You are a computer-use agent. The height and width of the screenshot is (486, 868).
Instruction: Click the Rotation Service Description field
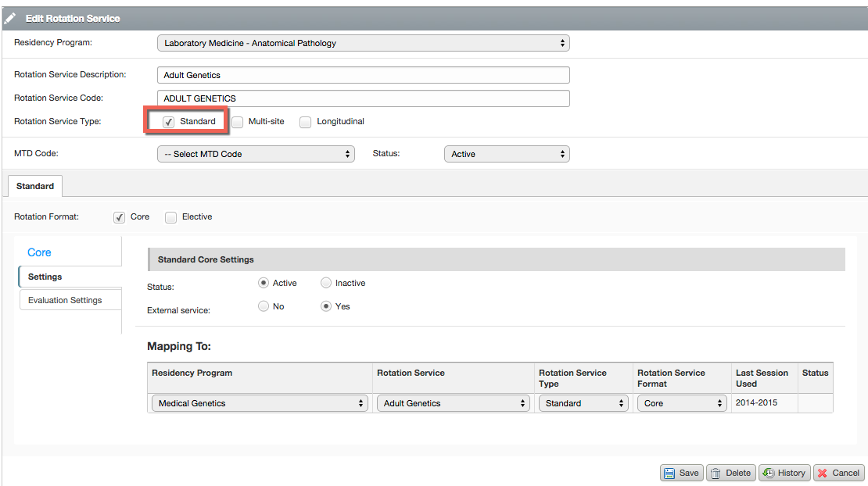pyautogui.click(x=363, y=75)
